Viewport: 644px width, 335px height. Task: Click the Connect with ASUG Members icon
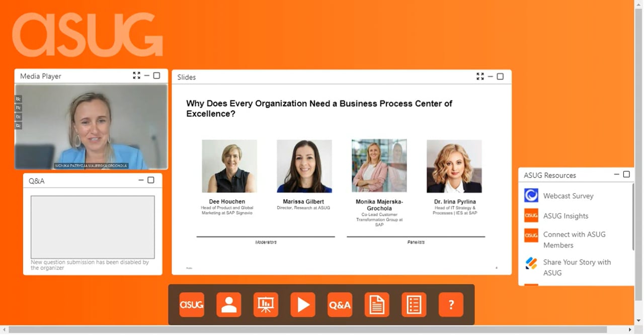pos(531,235)
